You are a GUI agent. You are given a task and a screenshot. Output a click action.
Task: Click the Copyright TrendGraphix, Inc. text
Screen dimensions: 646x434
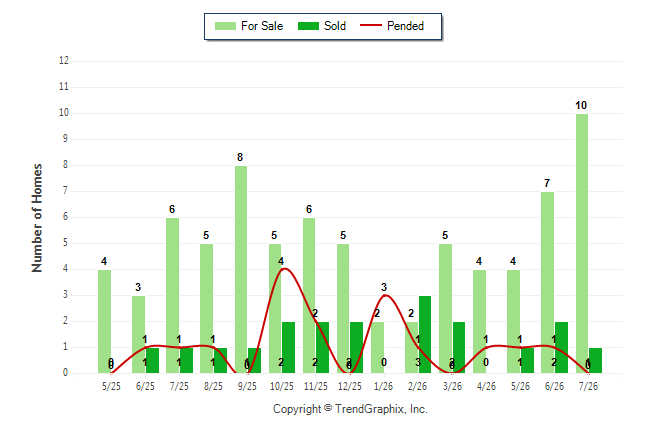[350, 409]
